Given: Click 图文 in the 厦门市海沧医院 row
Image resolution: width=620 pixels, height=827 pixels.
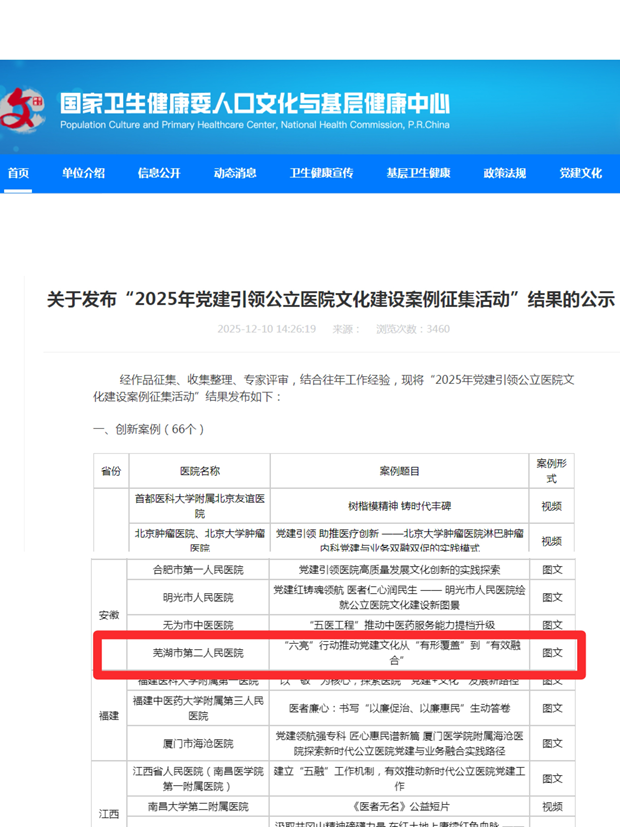Looking at the screenshot, I should (552, 743).
